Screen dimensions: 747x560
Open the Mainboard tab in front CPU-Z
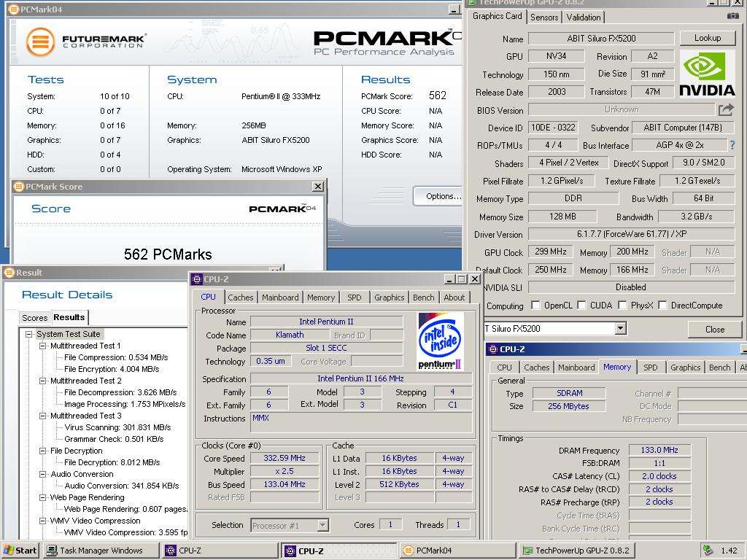point(280,297)
